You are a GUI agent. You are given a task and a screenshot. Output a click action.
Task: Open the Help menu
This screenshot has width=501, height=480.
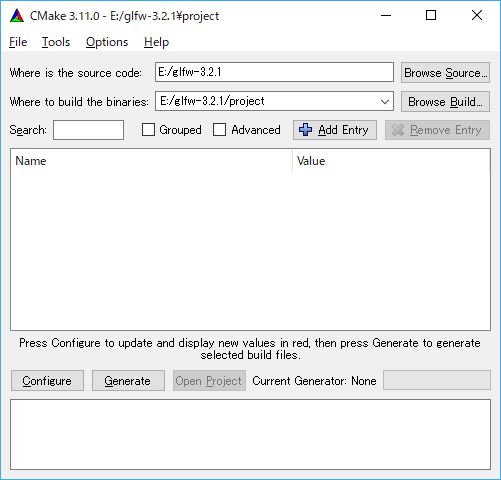[156, 42]
